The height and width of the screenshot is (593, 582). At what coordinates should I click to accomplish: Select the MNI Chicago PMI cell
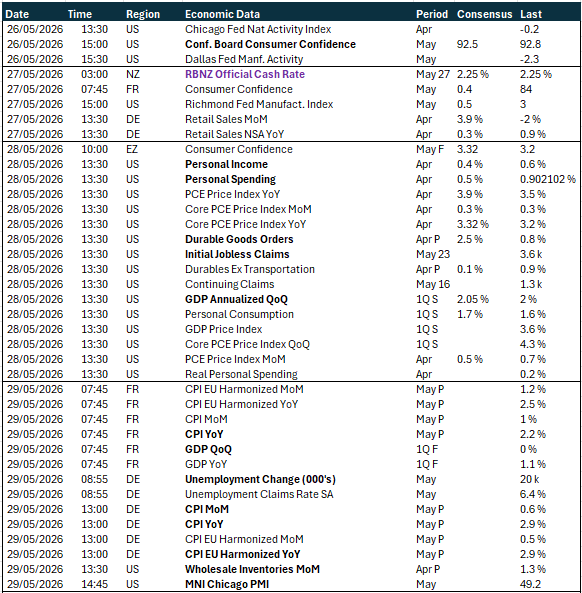click(227, 584)
